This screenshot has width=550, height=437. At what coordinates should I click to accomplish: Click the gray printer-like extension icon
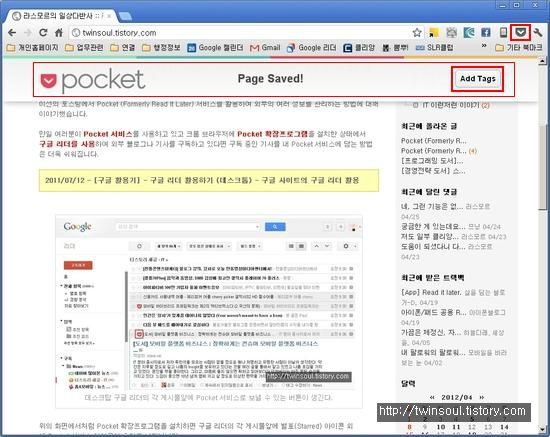pyautogui.click(x=451, y=33)
